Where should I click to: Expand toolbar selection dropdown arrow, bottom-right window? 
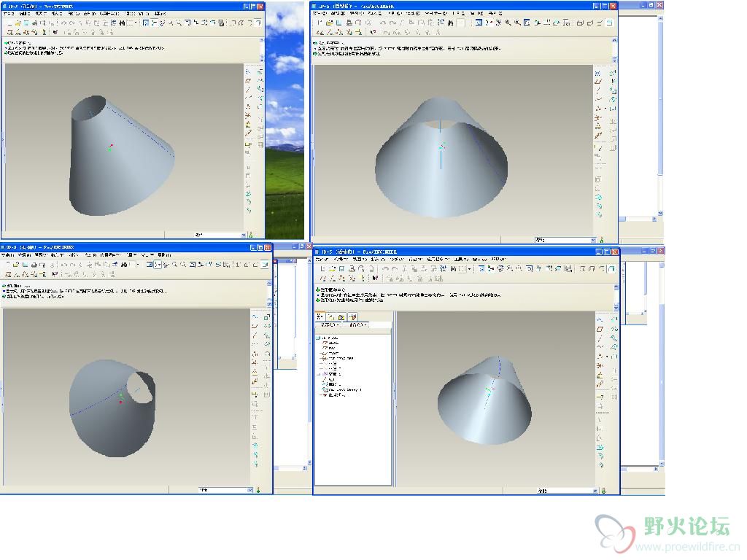tap(469, 268)
